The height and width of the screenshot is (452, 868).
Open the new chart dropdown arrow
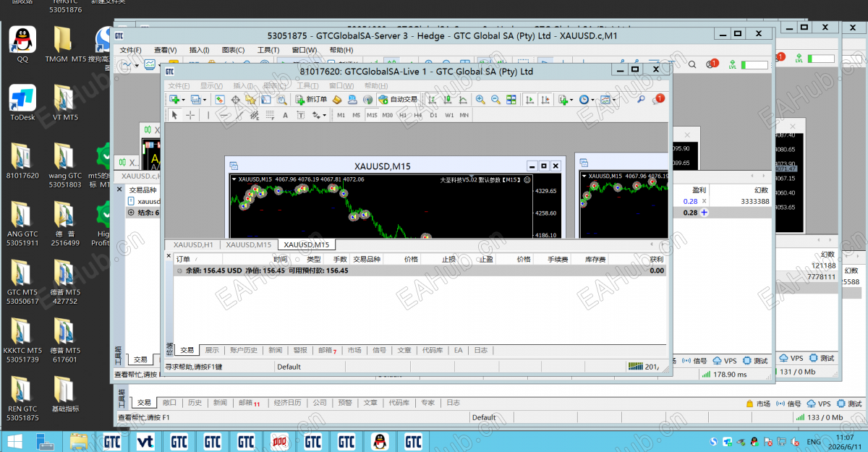tap(184, 99)
